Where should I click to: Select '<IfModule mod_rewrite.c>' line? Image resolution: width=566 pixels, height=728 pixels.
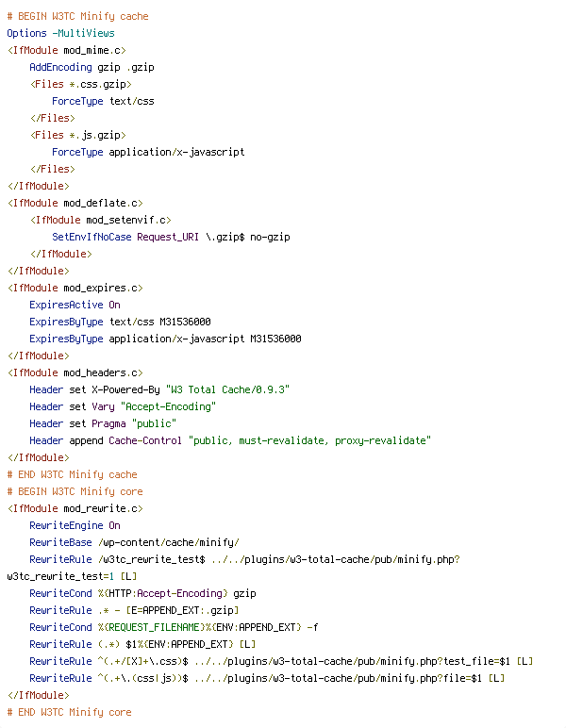[x=75, y=509]
